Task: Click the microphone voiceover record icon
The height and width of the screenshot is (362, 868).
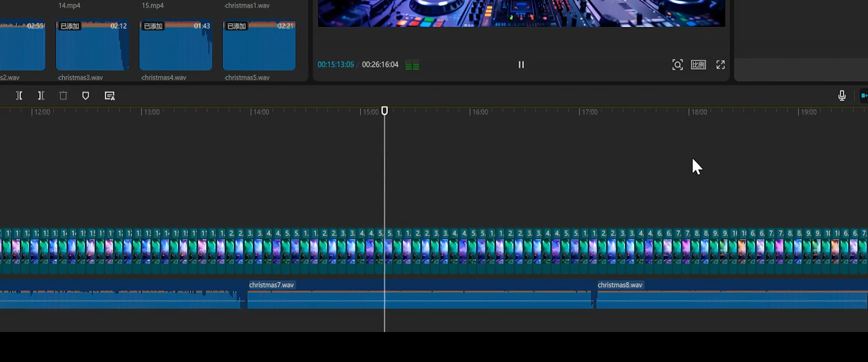Action: 842,95
